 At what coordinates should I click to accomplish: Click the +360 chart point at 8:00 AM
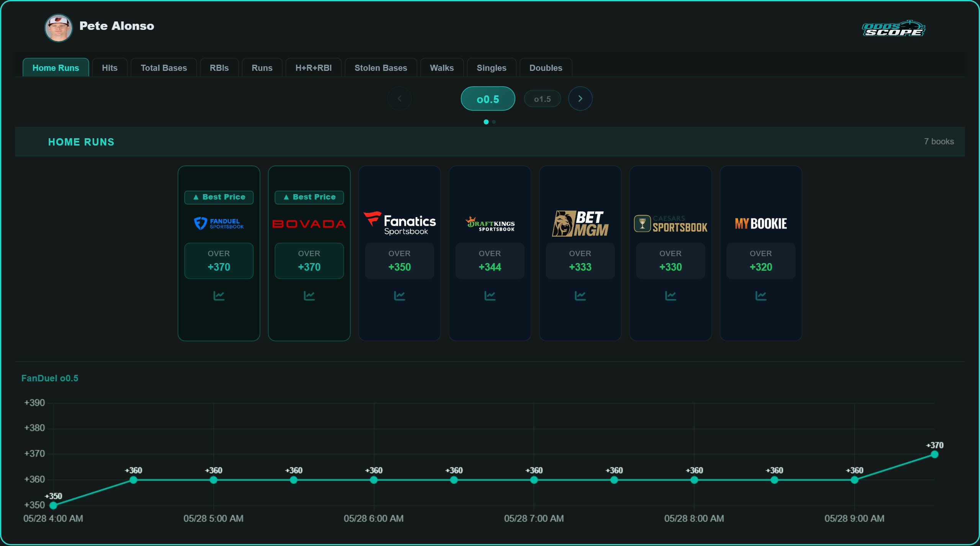(694, 480)
